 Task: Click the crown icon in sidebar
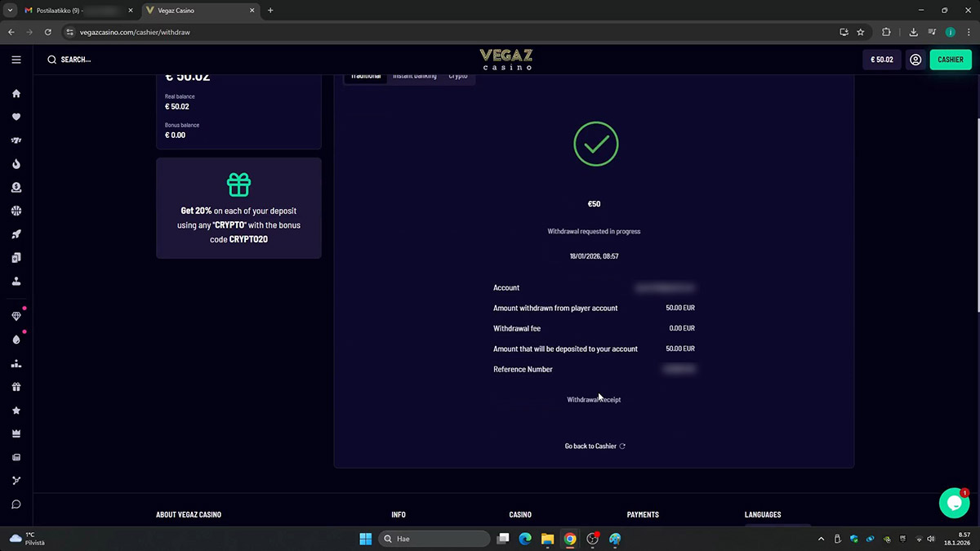[x=16, y=433]
